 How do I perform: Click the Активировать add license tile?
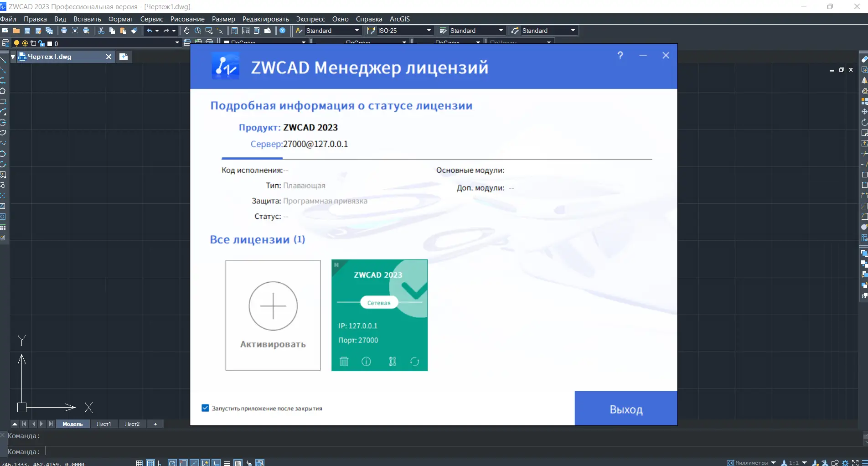[x=273, y=315]
